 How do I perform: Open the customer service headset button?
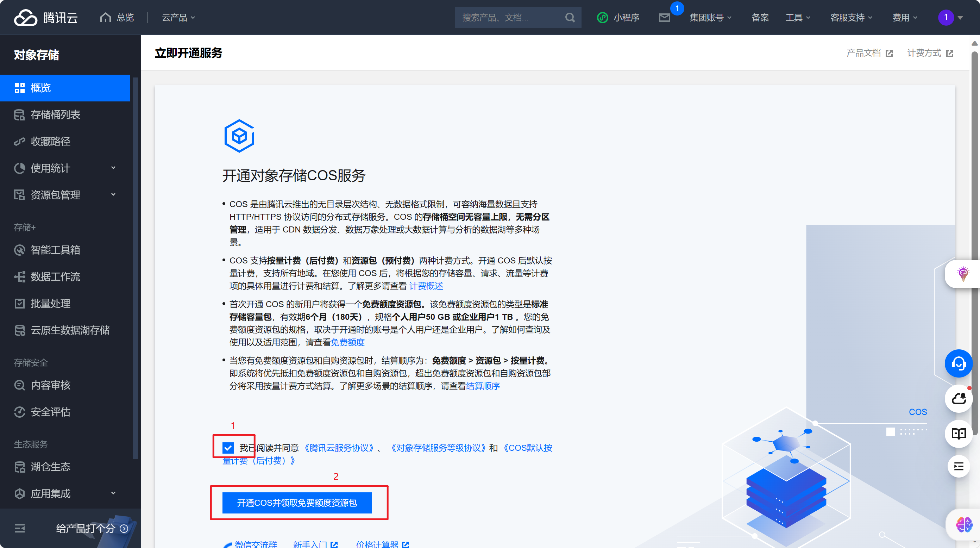coord(958,363)
